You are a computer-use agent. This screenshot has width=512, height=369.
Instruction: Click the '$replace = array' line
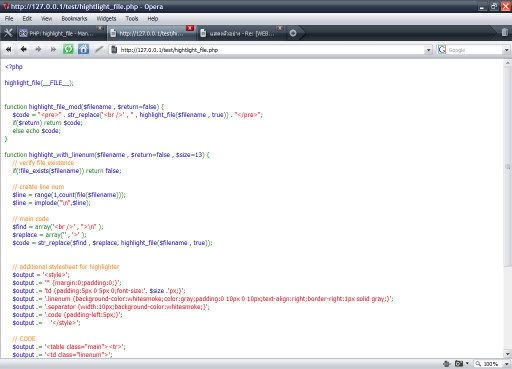click(x=49, y=235)
